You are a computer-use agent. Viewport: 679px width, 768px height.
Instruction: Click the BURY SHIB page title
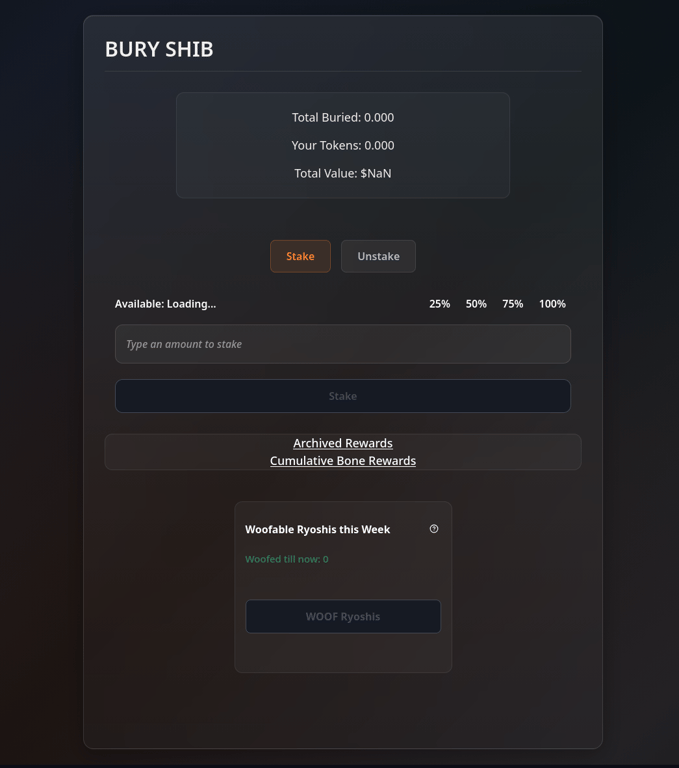[159, 49]
